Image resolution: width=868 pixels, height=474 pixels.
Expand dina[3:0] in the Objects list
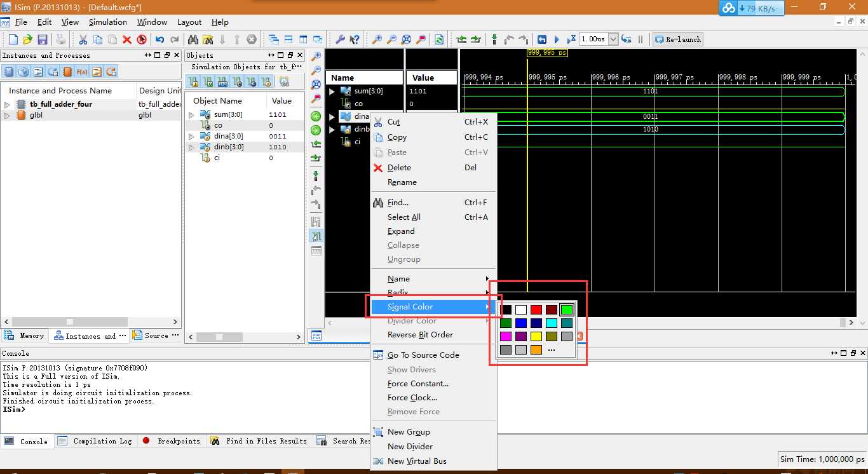tap(192, 136)
